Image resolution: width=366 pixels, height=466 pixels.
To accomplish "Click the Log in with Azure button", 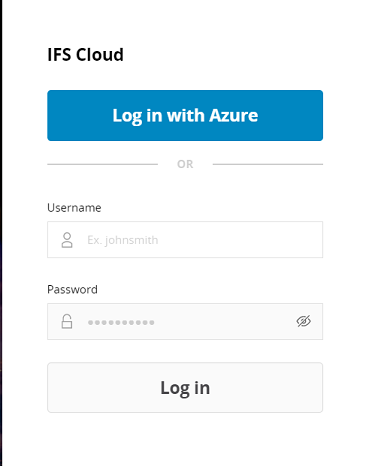I will tap(185, 115).
